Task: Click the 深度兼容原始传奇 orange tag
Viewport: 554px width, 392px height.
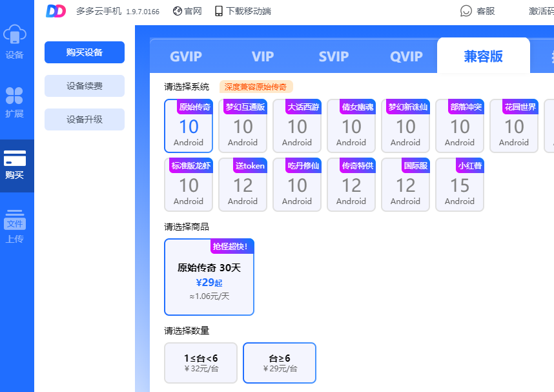Action: [256, 87]
